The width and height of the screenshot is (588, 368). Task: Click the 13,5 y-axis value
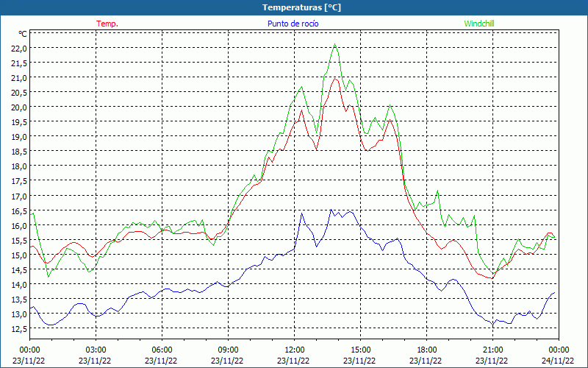(19, 300)
